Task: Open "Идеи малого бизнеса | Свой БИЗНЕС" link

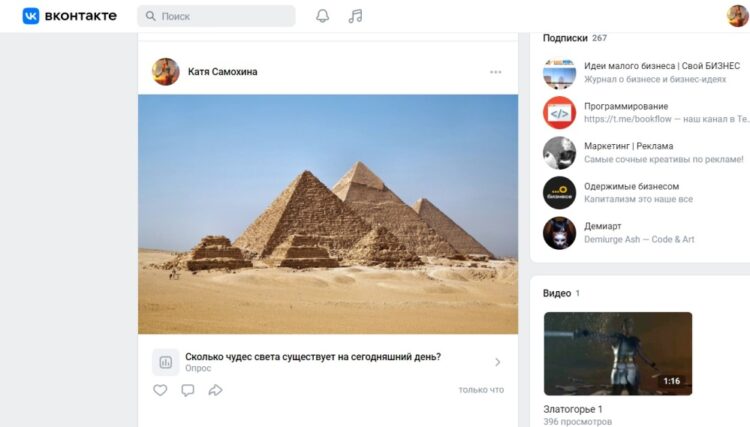Action: (x=662, y=66)
